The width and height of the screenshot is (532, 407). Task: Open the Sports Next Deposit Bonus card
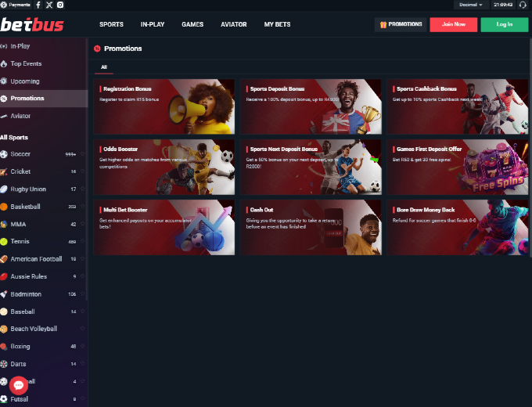(311, 167)
